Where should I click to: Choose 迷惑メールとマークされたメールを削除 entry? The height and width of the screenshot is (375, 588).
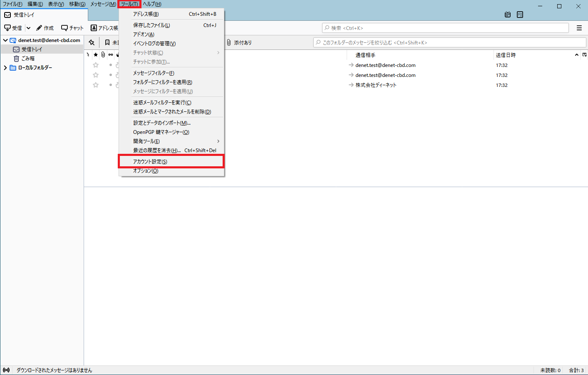171,112
